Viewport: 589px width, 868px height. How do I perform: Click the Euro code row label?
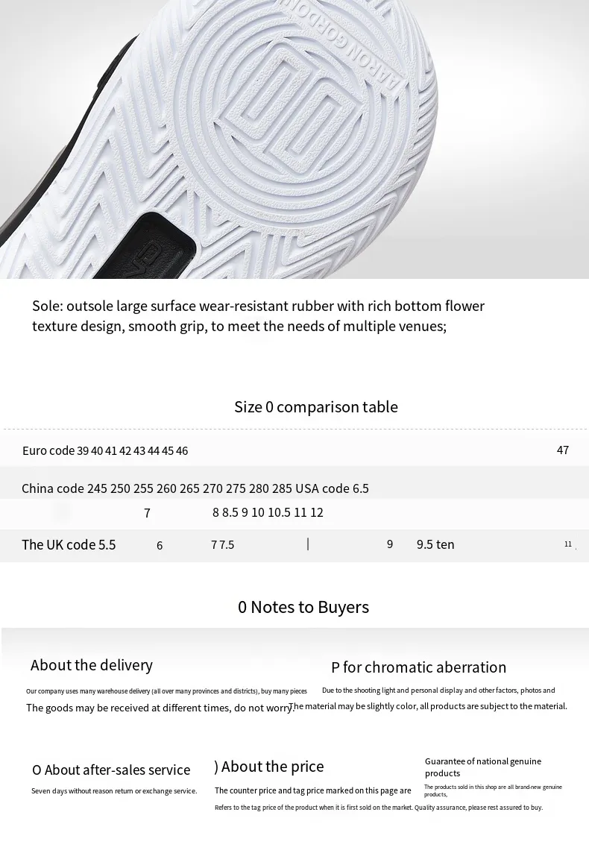coord(48,450)
